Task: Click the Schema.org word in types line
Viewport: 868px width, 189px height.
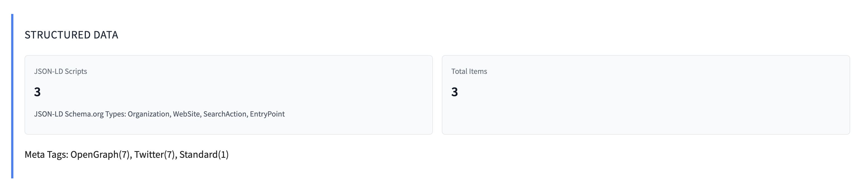Action: click(84, 114)
